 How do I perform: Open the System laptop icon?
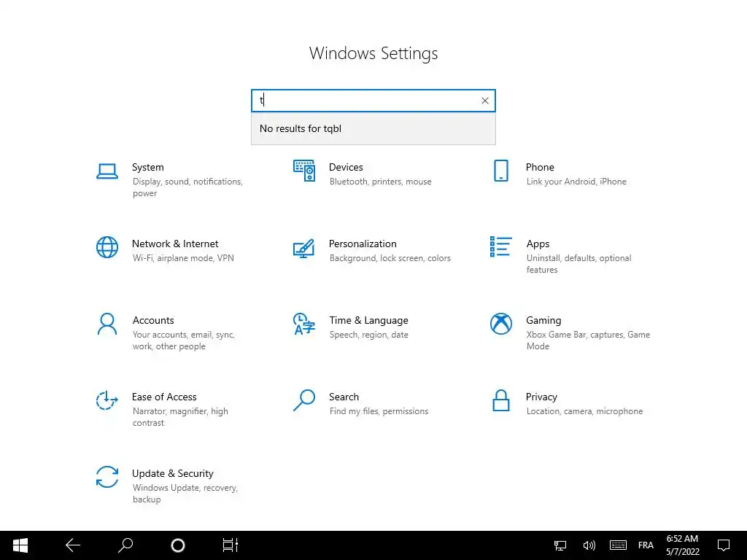107,171
